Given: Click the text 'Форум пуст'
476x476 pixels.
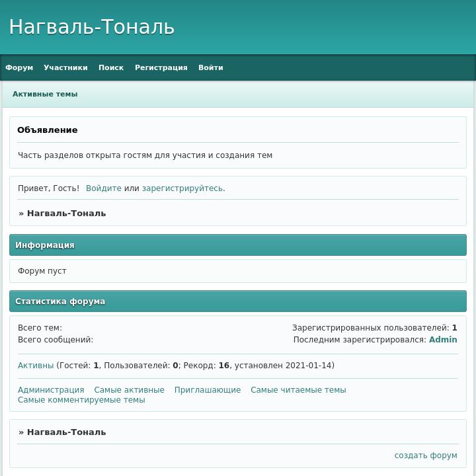Looking at the screenshot, I should point(42,271).
